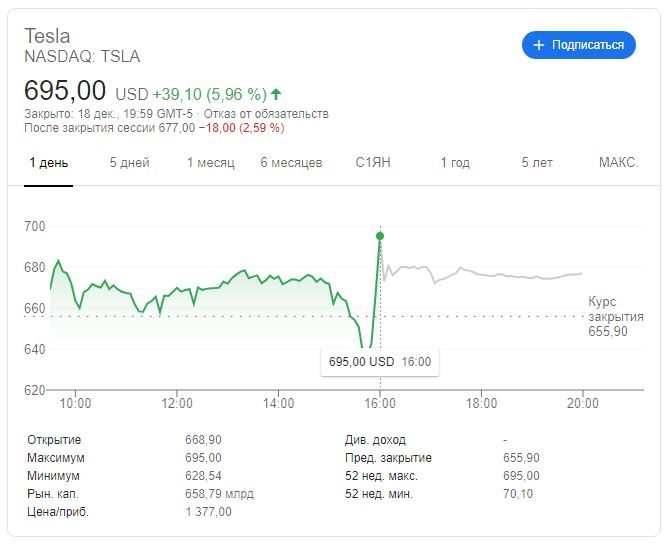Click the 695,00 USD 16:00 chart tooltip
669x546 pixels.
[379, 361]
